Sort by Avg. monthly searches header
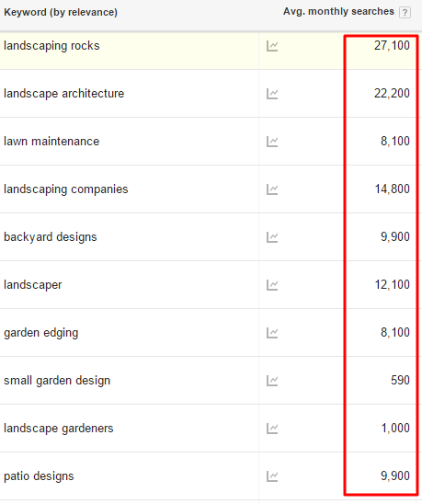The height and width of the screenshot is (504, 422). pyautogui.click(x=338, y=12)
